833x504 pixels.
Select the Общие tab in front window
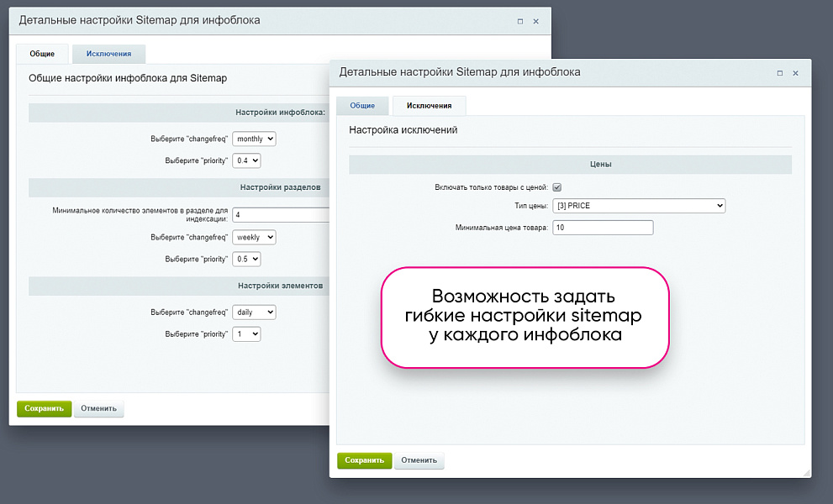pyautogui.click(x=362, y=106)
